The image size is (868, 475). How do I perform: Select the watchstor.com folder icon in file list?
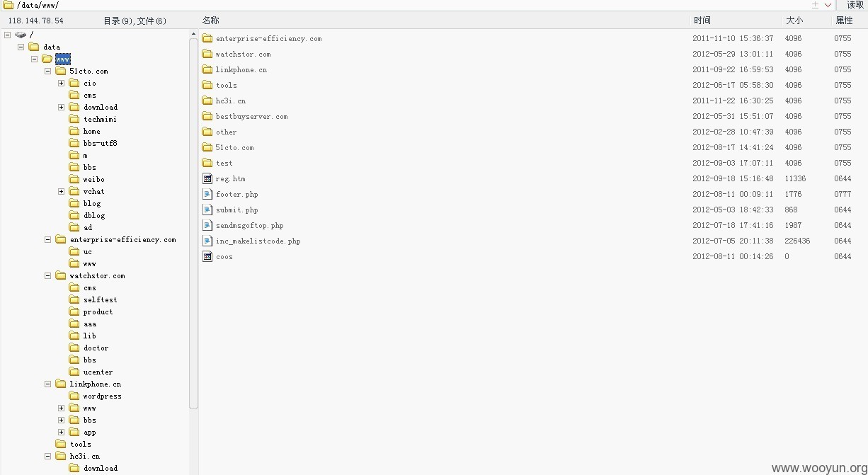click(x=207, y=54)
